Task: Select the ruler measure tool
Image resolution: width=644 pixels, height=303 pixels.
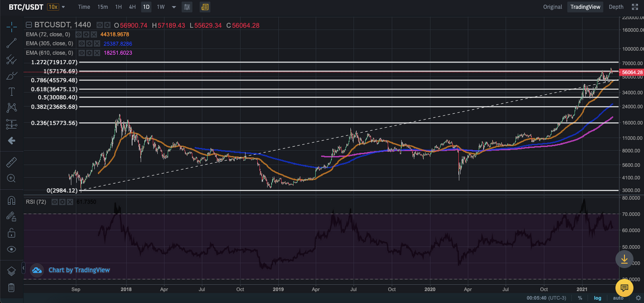Action: (12, 162)
